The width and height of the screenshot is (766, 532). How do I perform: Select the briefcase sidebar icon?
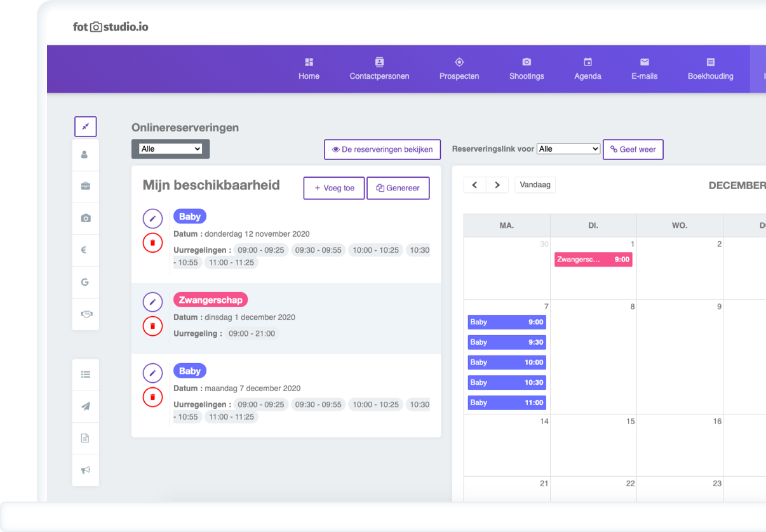[85, 187]
